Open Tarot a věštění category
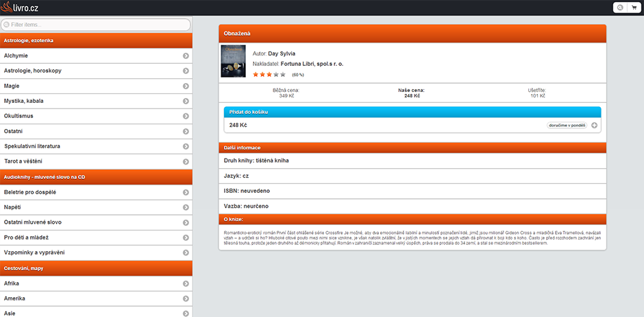The width and height of the screenshot is (644, 317). click(x=96, y=162)
